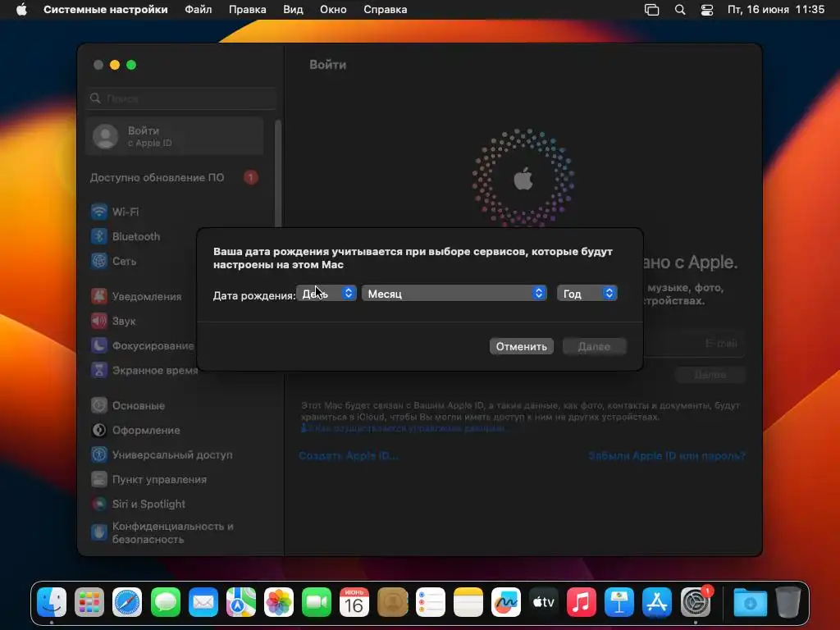Click the yellow minimize window button
The height and width of the screenshot is (630, 840).
coord(115,65)
